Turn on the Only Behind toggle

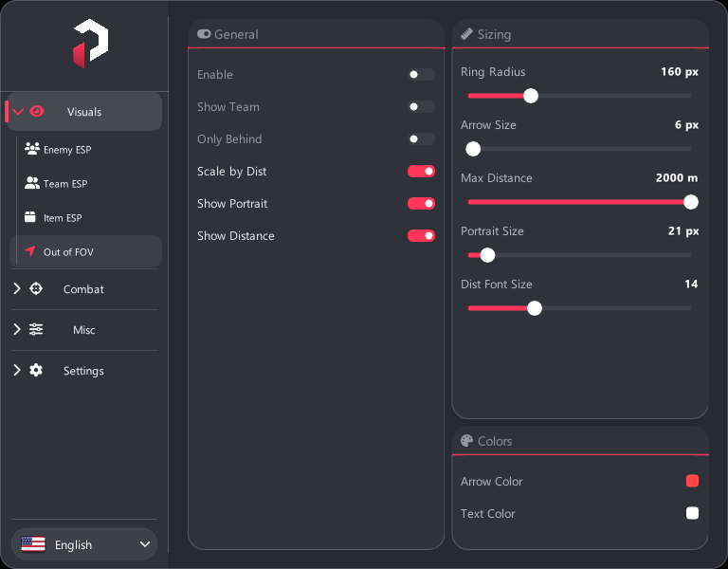(x=421, y=138)
